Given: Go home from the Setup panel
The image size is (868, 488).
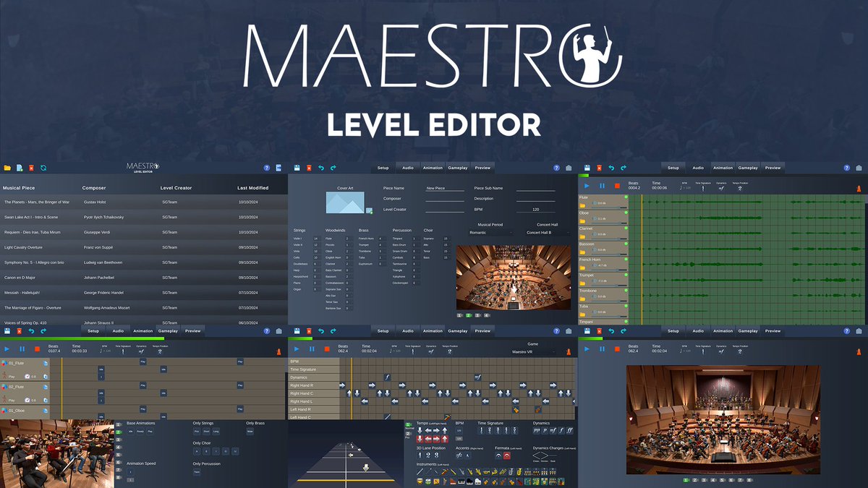Looking at the screenshot, I should click(x=569, y=168).
